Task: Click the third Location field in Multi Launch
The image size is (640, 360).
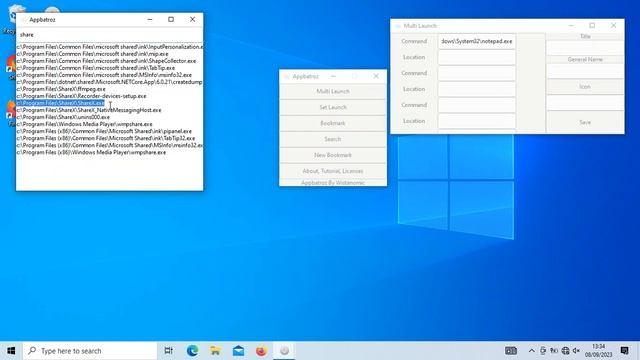Action: tap(477, 121)
